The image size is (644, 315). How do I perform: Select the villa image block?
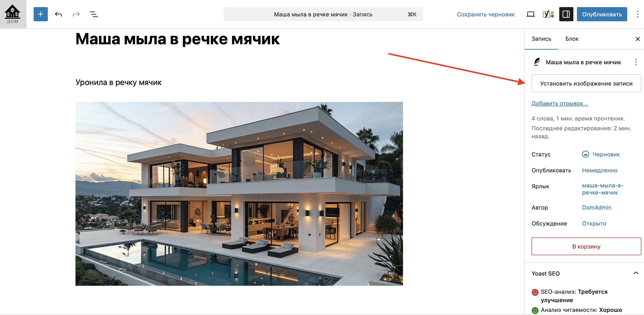click(x=239, y=194)
